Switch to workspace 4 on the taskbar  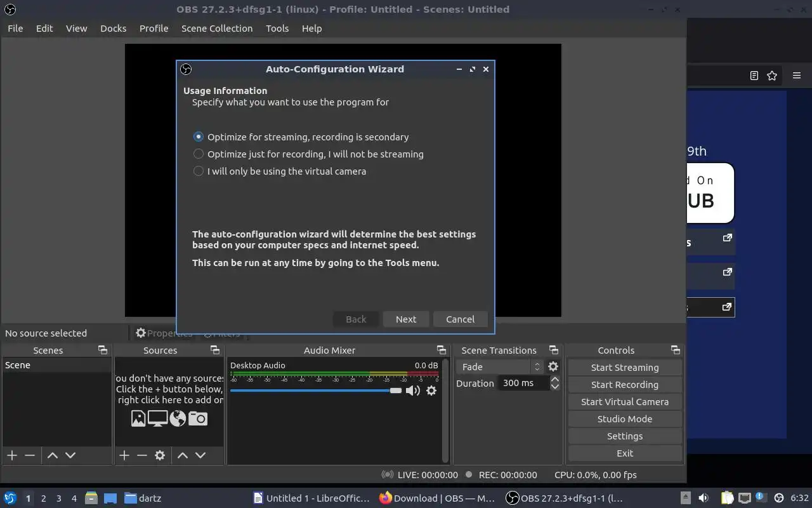pyautogui.click(x=74, y=498)
